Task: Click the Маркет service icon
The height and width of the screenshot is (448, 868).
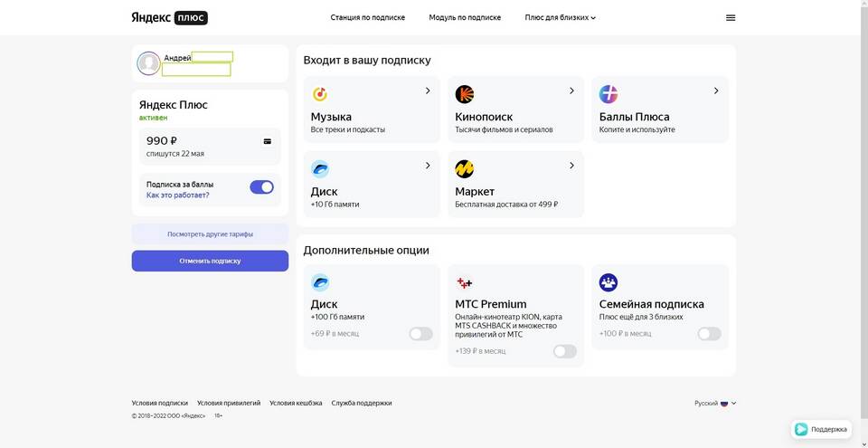Action: click(x=465, y=168)
